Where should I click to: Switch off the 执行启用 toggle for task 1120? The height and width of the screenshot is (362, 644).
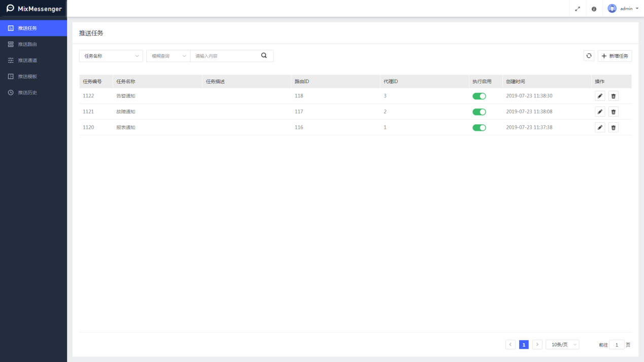tap(479, 127)
